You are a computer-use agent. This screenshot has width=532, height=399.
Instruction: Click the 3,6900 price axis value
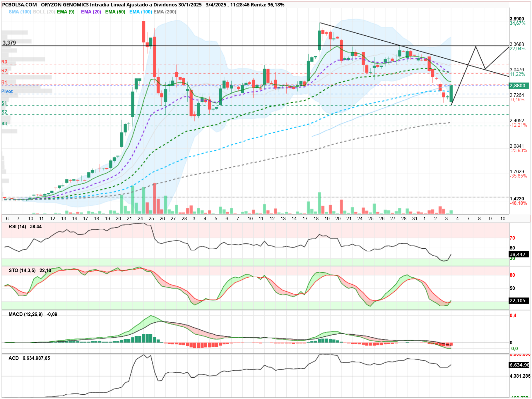pyautogui.click(x=517, y=19)
